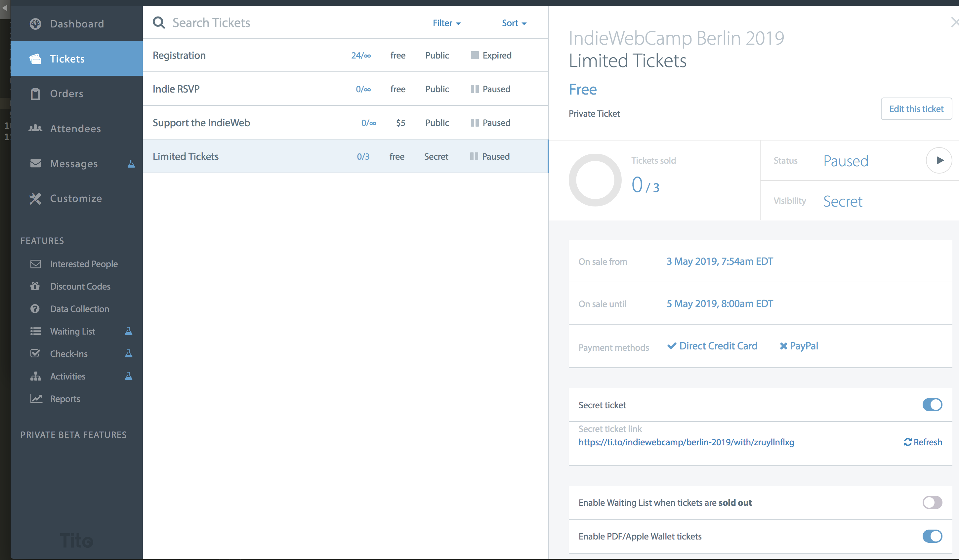The width and height of the screenshot is (959, 560).
Task: Select the Registration ticket row
Action: pyautogui.click(x=345, y=55)
